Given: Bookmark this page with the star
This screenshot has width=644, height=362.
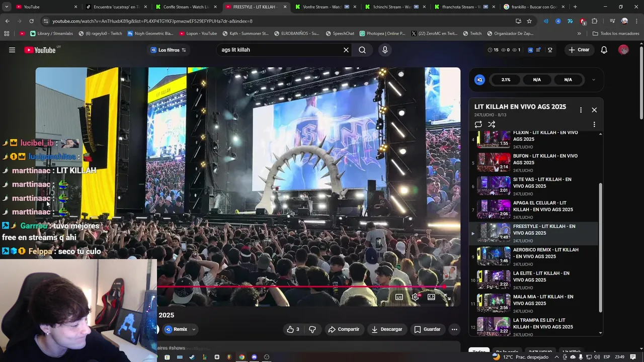Looking at the screenshot, I should click(x=529, y=21).
